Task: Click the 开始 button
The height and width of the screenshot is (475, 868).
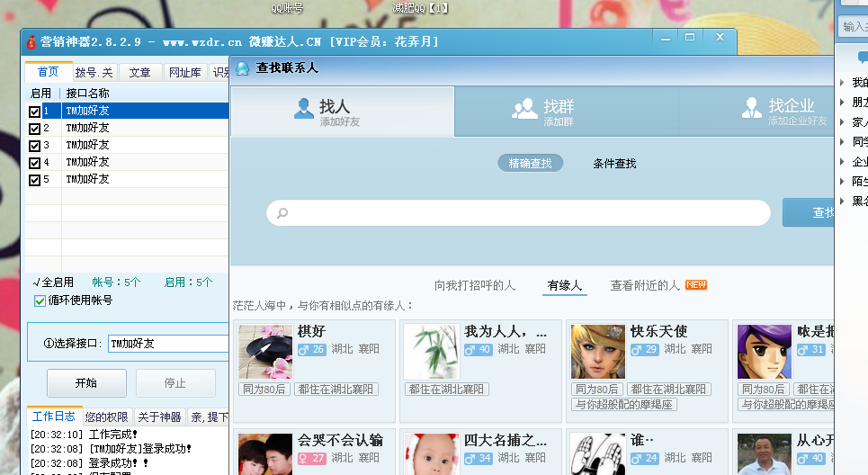Action: (86, 383)
